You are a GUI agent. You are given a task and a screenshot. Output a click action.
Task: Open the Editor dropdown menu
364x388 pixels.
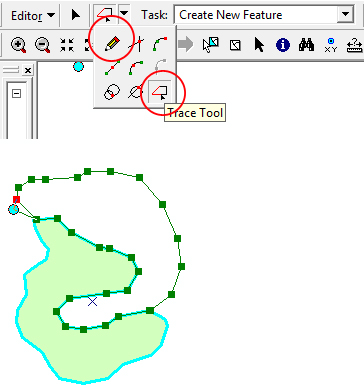[32, 15]
